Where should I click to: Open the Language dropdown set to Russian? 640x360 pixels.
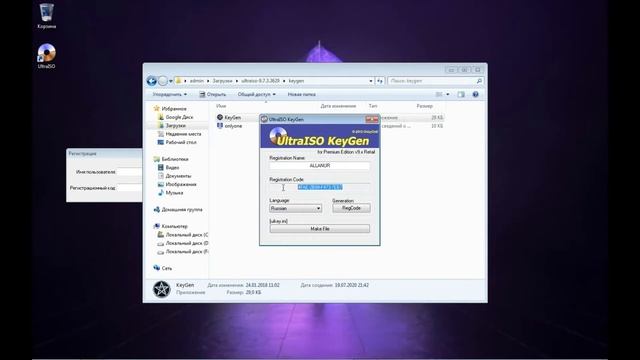click(296, 209)
